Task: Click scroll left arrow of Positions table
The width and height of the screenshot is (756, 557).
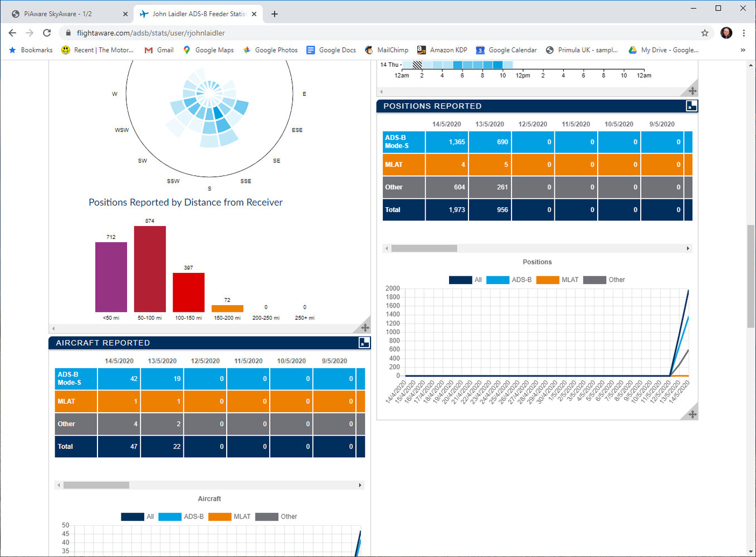Action: point(387,248)
